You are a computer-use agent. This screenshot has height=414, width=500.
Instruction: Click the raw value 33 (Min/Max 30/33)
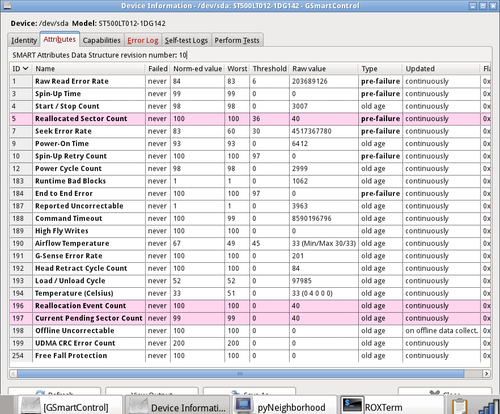(324, 243)
